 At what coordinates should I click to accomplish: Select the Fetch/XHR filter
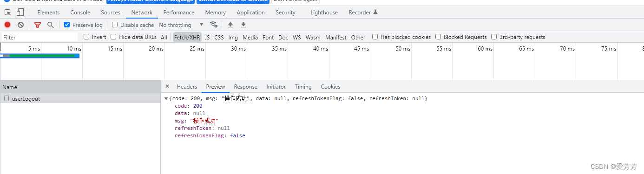[x=187, y=37]
